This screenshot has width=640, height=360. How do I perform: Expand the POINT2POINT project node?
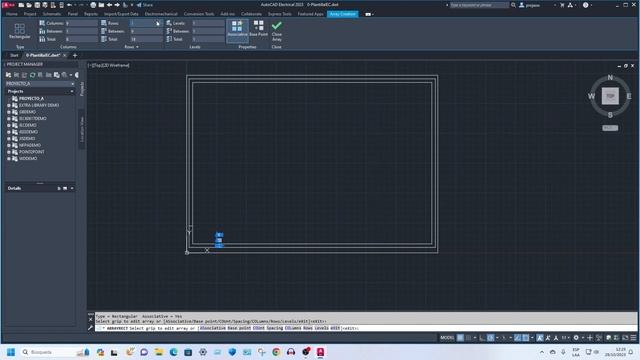pyautogui.click(x=9, y=152)
